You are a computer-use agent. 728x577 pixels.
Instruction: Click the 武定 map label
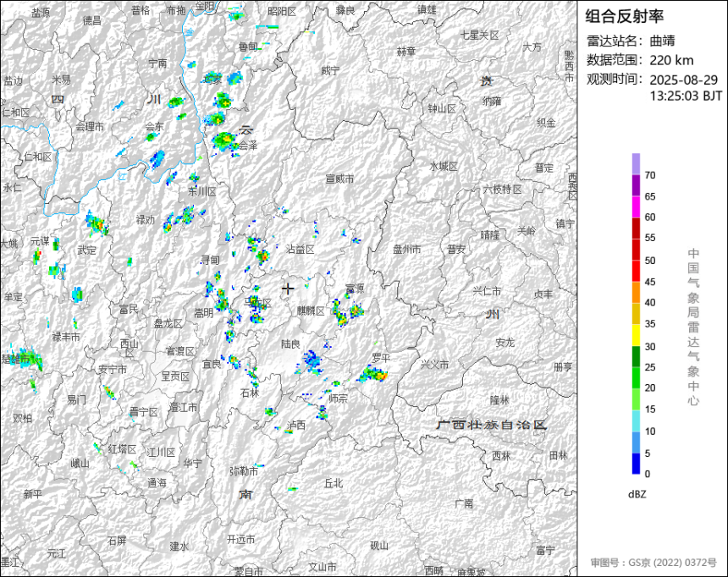87,250
